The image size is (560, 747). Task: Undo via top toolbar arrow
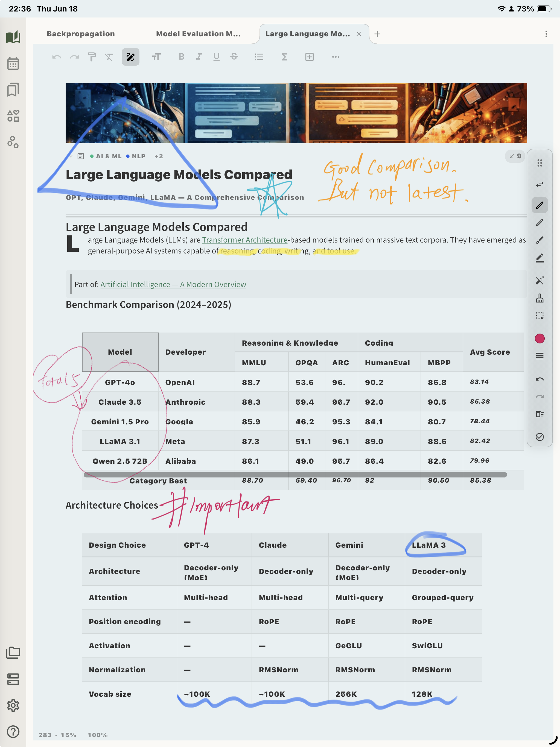pyautogui.click(x=57, y=57)
